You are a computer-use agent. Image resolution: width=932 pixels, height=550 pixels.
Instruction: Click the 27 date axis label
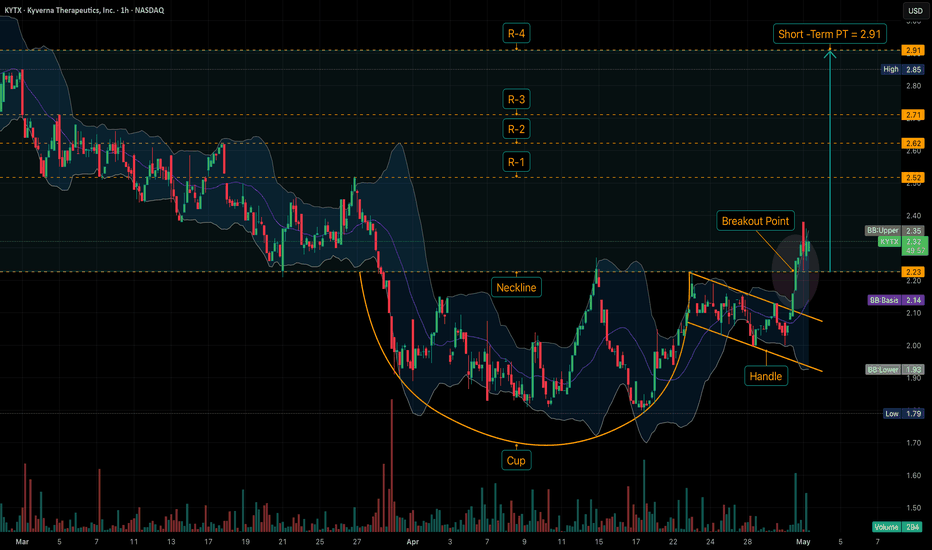point(357,542)
